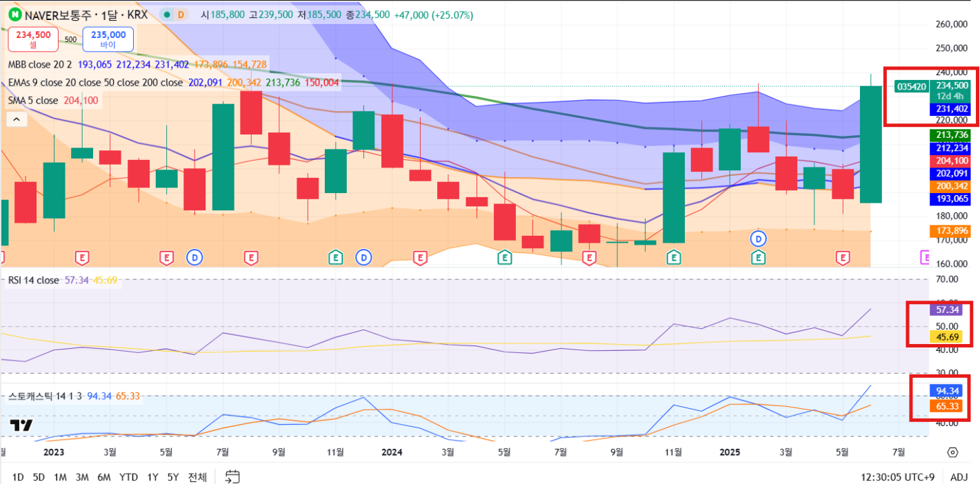Click the 2023 label on the time axis
Screen dimensions: 980x484
[x=54, y=452]
